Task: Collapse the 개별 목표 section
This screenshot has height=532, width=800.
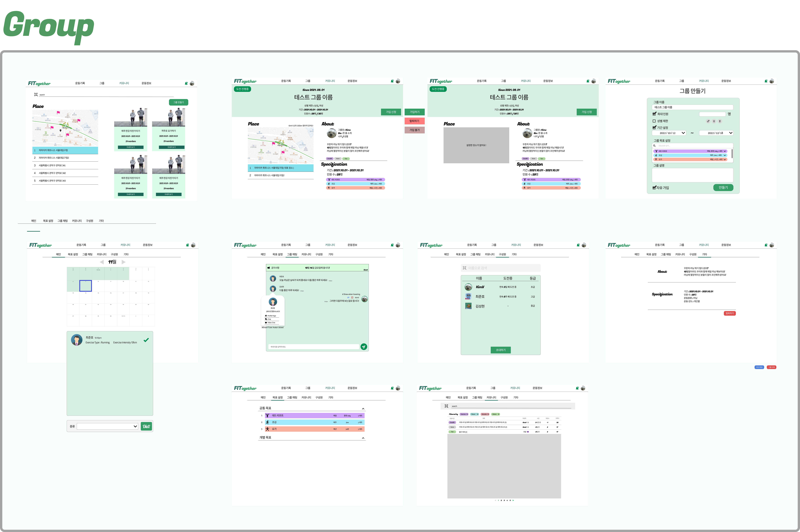Action: pyautogui.click(x=363, y=438)
